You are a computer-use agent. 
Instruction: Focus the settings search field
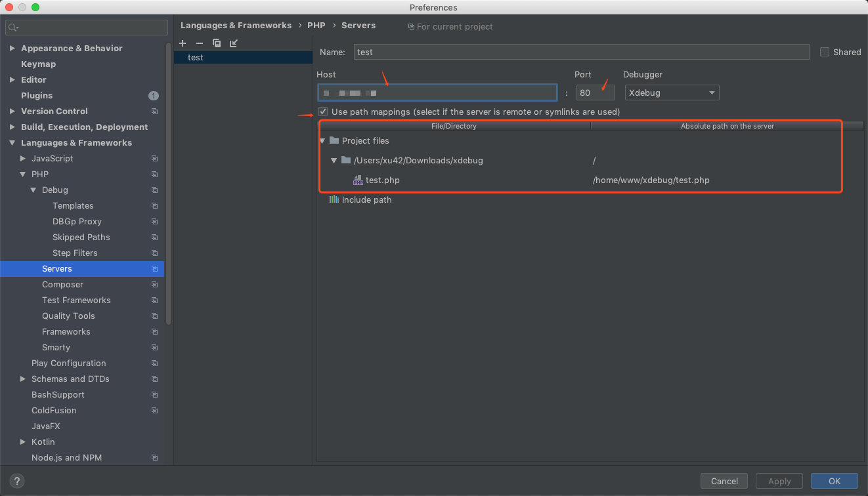(x=87, y=28)
